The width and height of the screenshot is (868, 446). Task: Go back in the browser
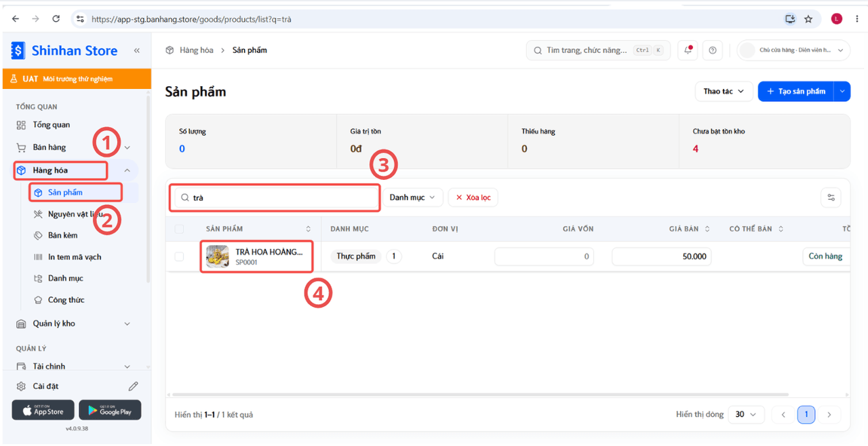click(x=16, y=19)
